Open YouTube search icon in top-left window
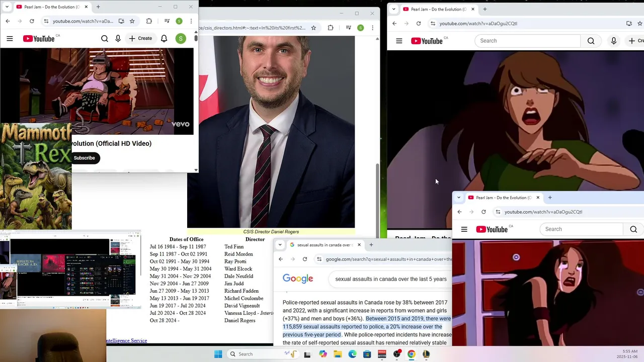 coord(105,38)
